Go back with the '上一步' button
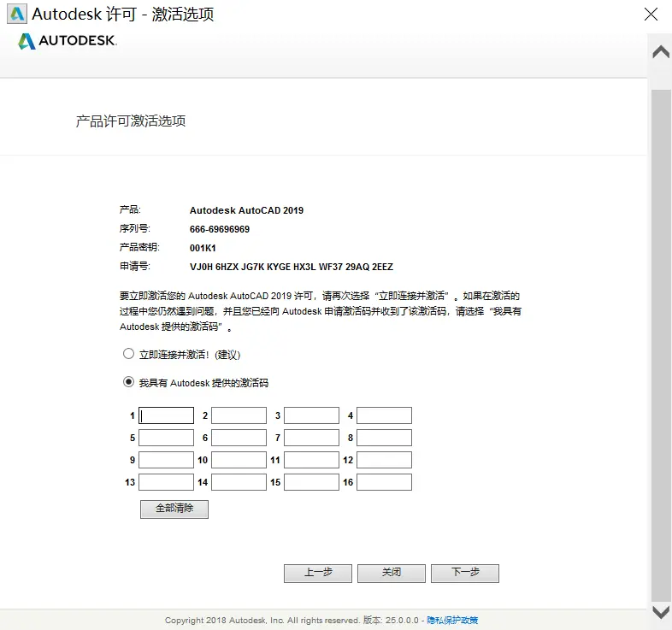The width and height of the screenshot is (672, 630). 318,574
